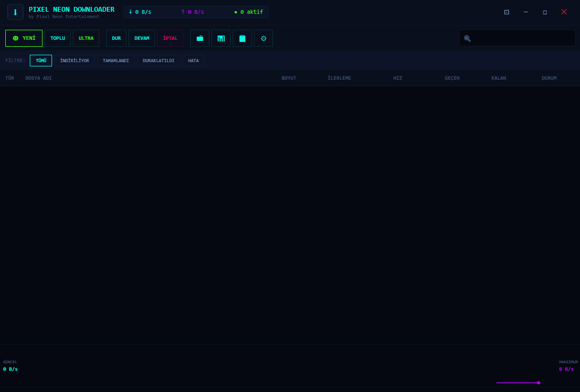Click the İLERLEME column header
The height and width of the screenshot is (392, 580).
pos(339,78)
